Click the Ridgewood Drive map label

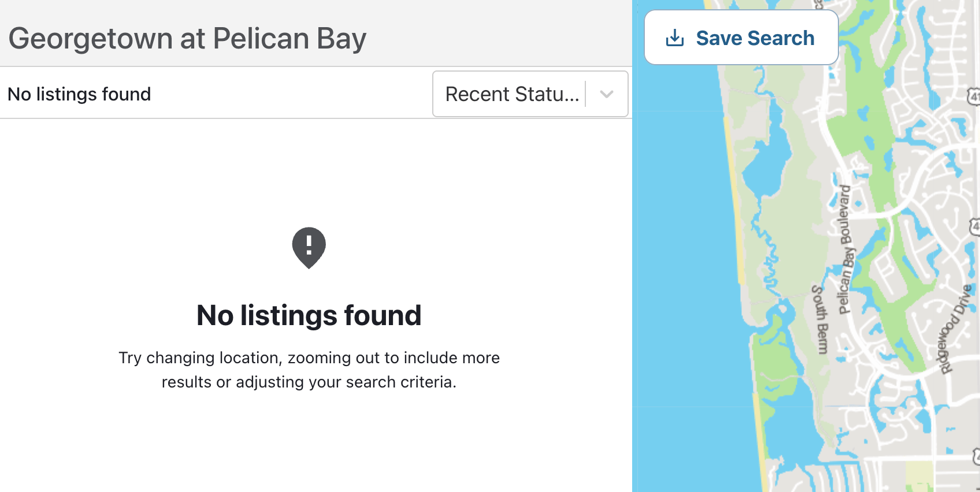[x=955, y=329]
